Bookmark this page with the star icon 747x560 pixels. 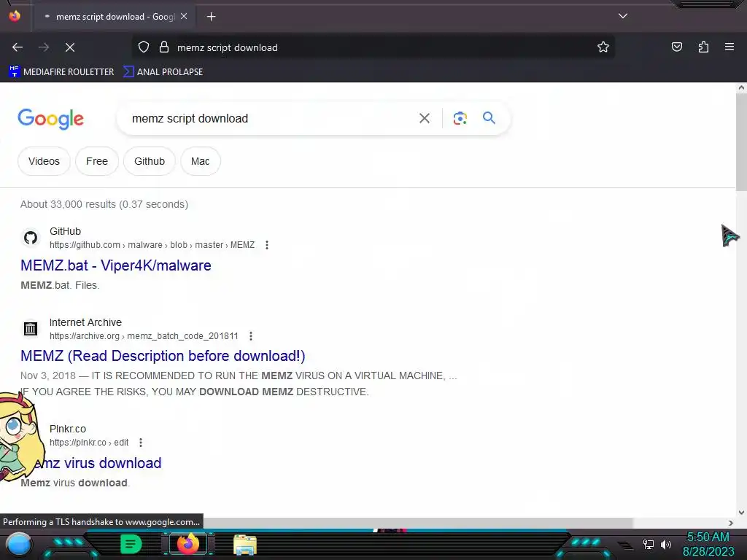[x=603, y=47]
